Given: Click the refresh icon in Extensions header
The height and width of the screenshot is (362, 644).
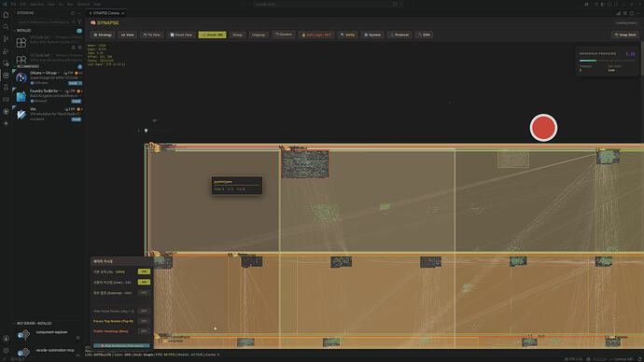Looking at the screenshot, I should 73,13.
